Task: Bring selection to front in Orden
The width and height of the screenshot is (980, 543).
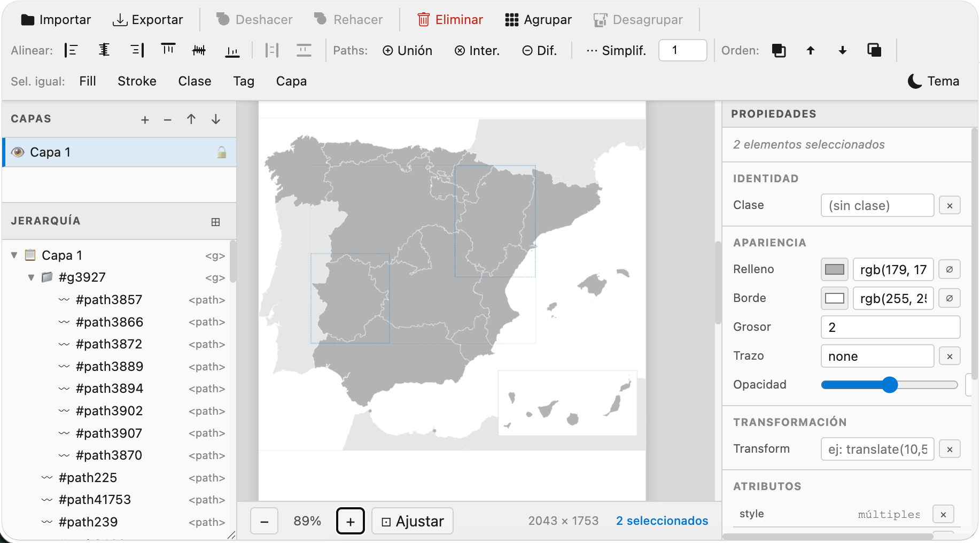Action: (779, 50)
